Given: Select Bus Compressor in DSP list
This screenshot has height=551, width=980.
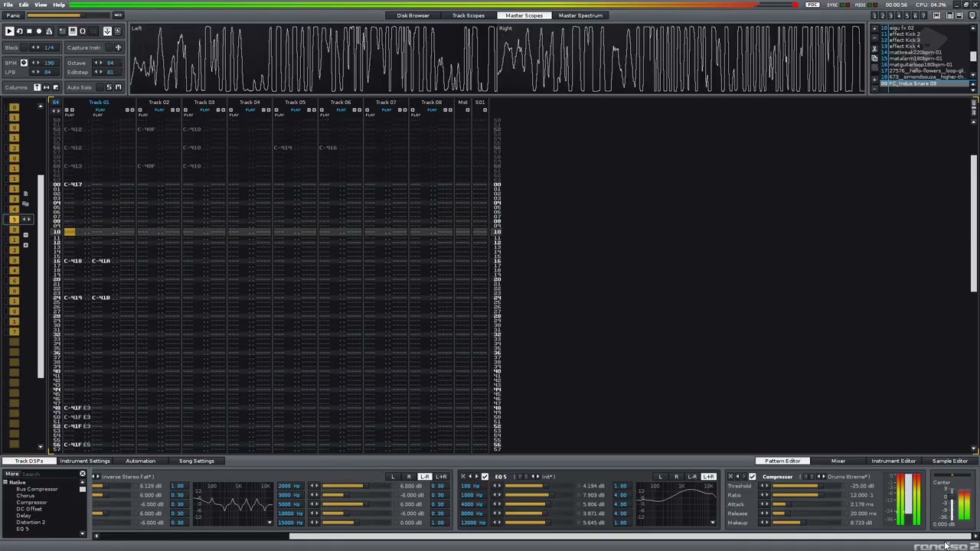Looking at the screenshot, I should coord(37,489).
